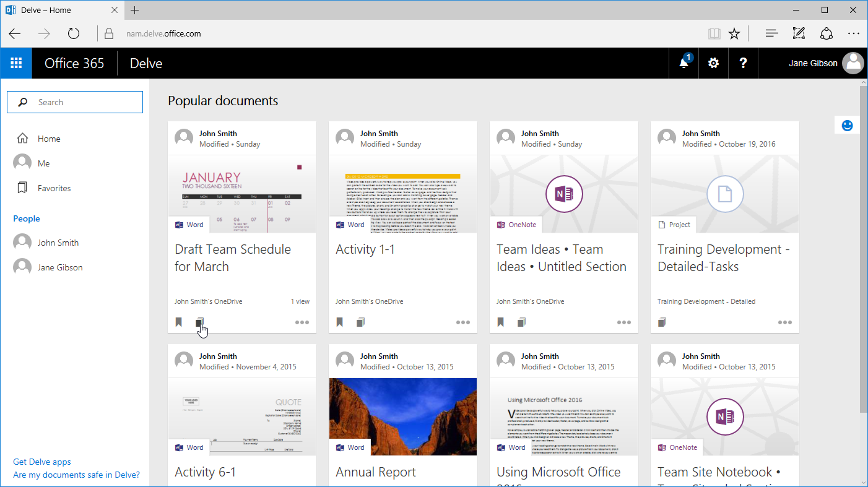This screenshot has width=868, height=487.
Task: Select the Delve – Home browser tab
Action: point(62,10)
